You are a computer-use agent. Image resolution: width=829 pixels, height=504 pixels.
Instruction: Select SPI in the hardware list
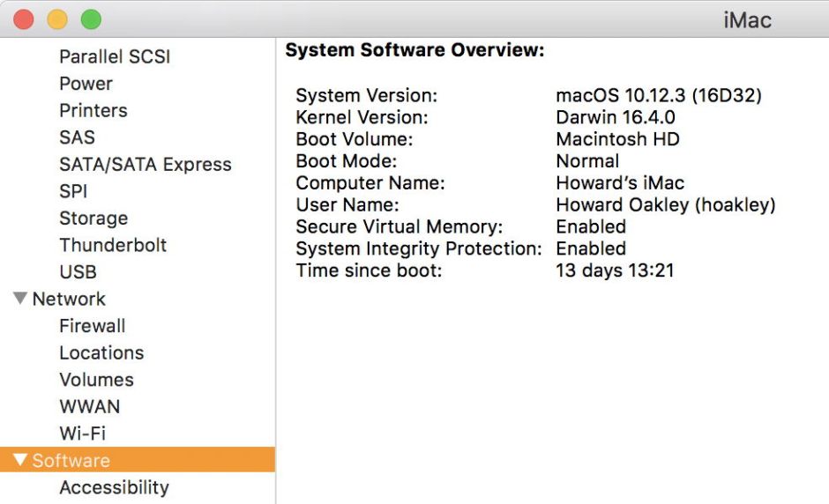tap(73, 191)
